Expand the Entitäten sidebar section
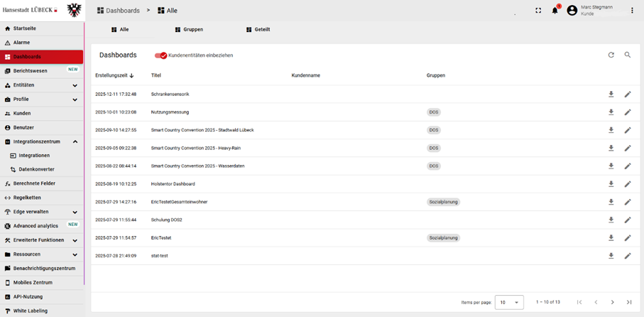The height and width of the screenshot is (317, 644). pyautogui.click(x=75, y=85)
